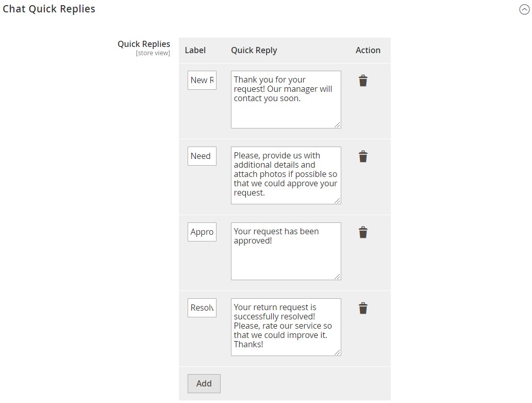Click the 'Chat Quick Replies' section heading
Image resolution: width=532 pixels, height=403 pixels.
tap(49, 9)
